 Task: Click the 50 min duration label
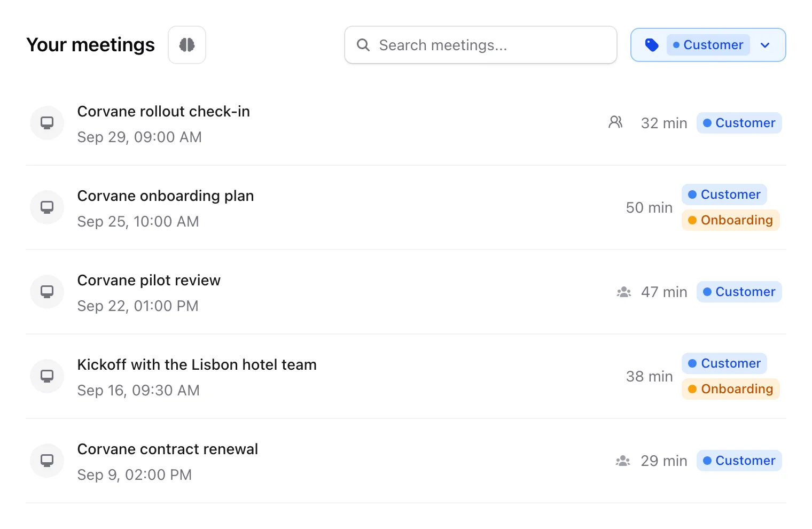pyautogui.click(x=649, y=207)
